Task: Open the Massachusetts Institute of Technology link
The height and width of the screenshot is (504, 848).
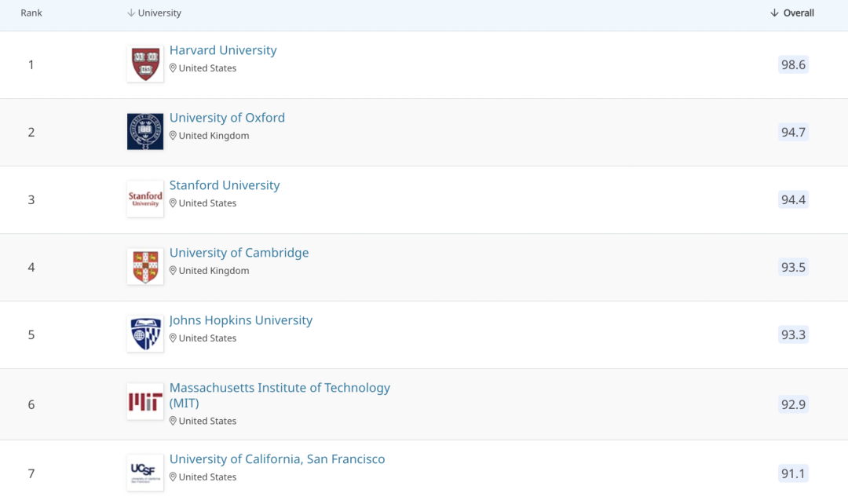Action: [x=280, y=388]
